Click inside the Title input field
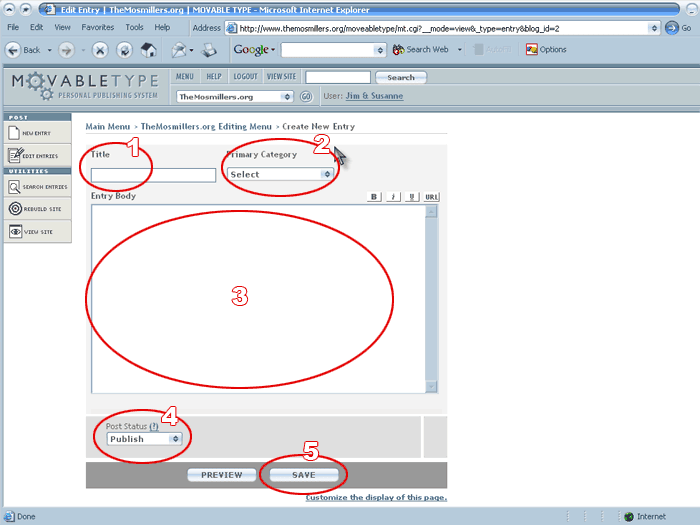700x525 pixels. click(153, 175)
